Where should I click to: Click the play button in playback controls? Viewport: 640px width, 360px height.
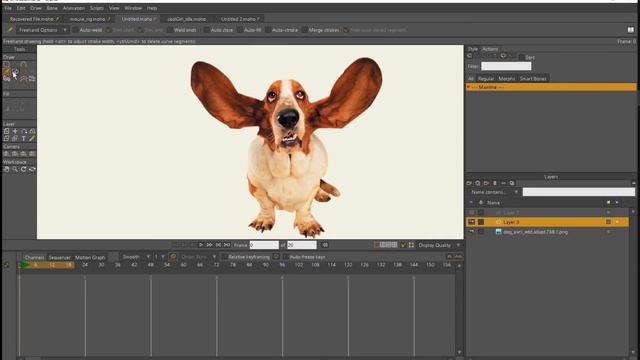pos(201,245)
